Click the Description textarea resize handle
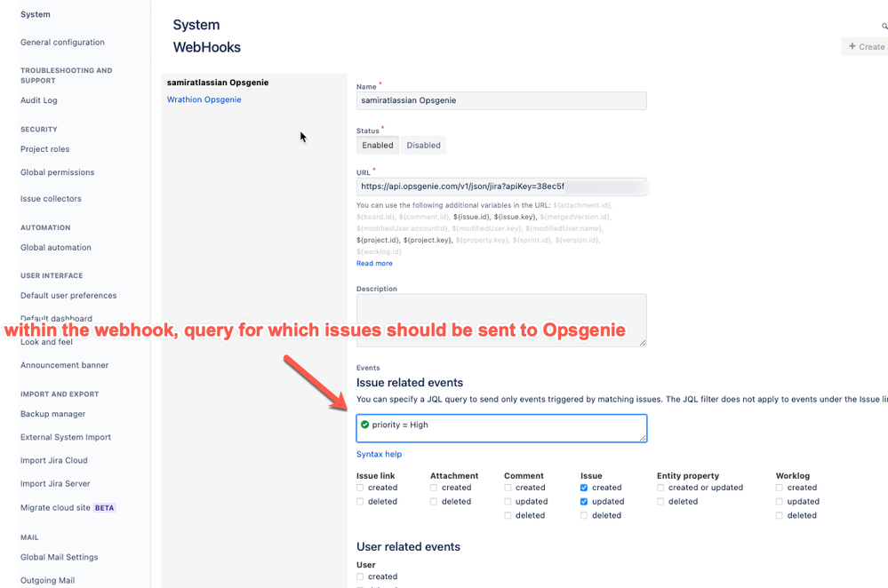The image size is (888, 588). click(x=643, y=342)
